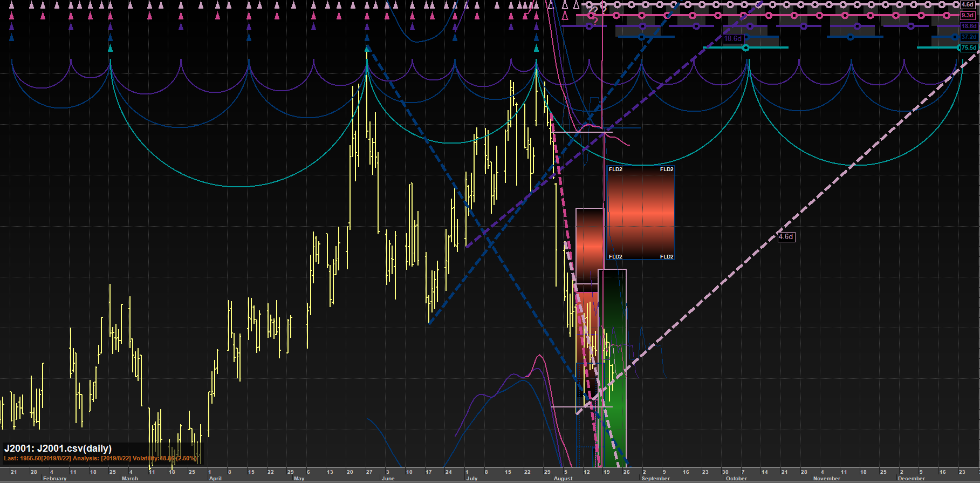Click the September label on the time axis
Viewport: 980px width, 483px height.
pos(656,479)
